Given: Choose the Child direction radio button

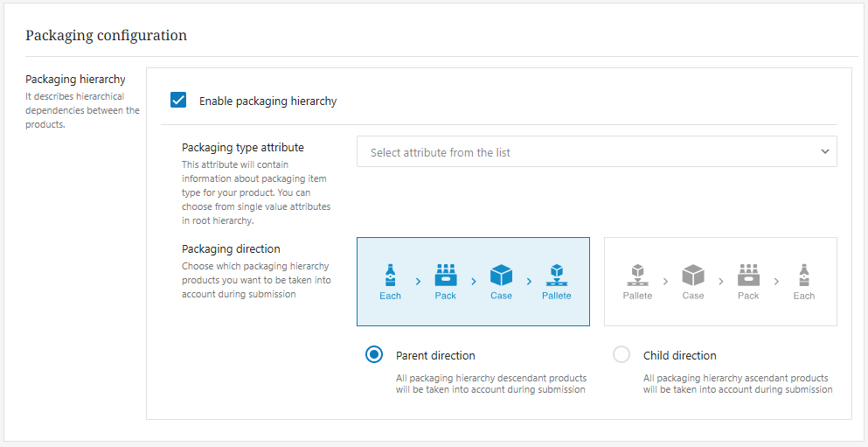Looking at the screenshot, I should (x=621, y=355).
